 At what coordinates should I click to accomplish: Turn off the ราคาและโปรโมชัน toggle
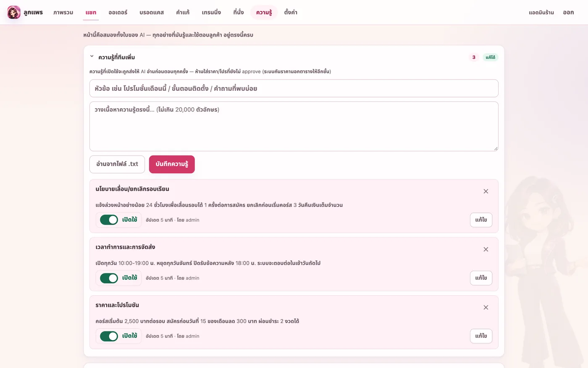109,336
